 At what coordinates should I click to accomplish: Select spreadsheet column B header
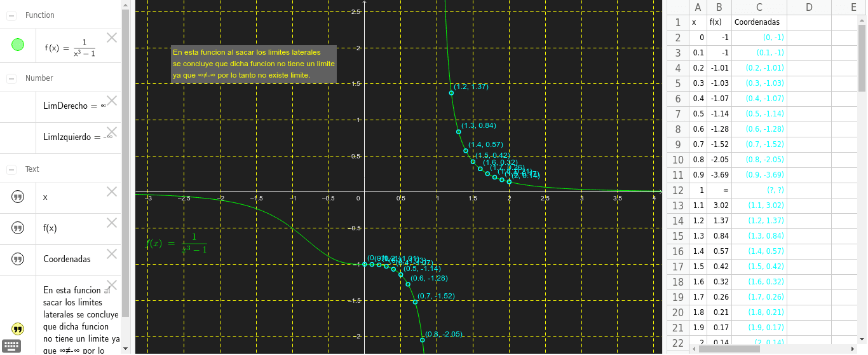(x=719, y=8)
